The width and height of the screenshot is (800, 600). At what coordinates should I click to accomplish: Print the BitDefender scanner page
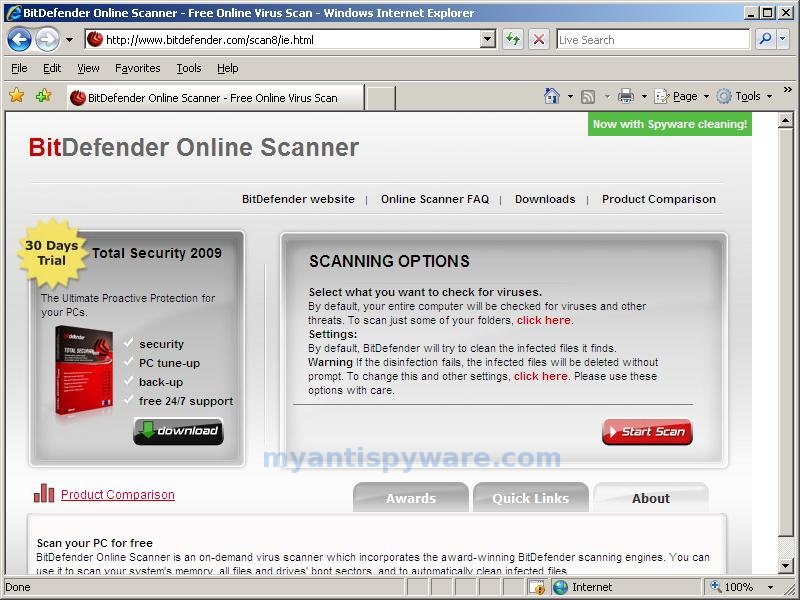[x=625, y=96]
